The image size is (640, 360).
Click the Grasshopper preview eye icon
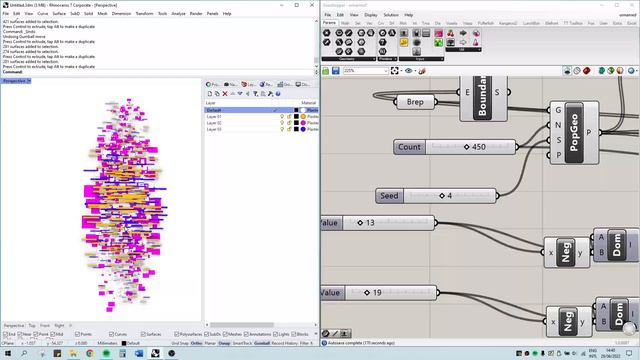coord(409,71)
